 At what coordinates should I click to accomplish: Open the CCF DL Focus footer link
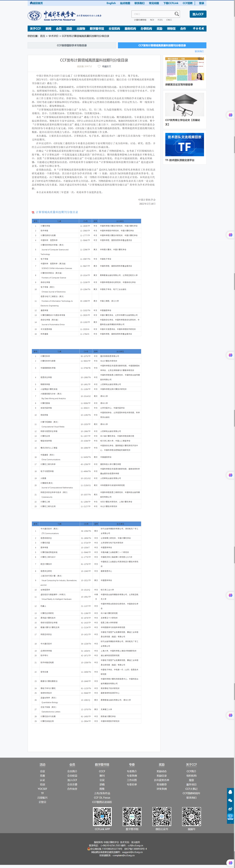pyautogui.click(x=102, y=798)
